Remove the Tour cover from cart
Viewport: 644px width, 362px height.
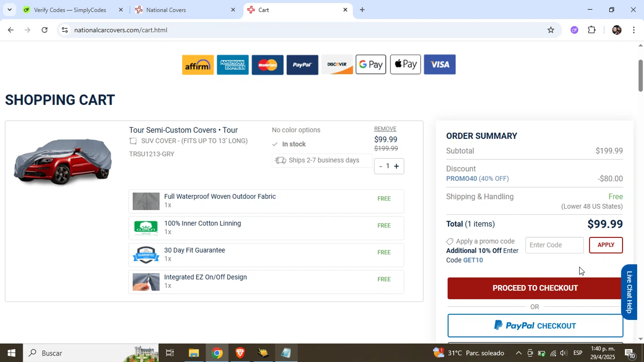(385, 129)
